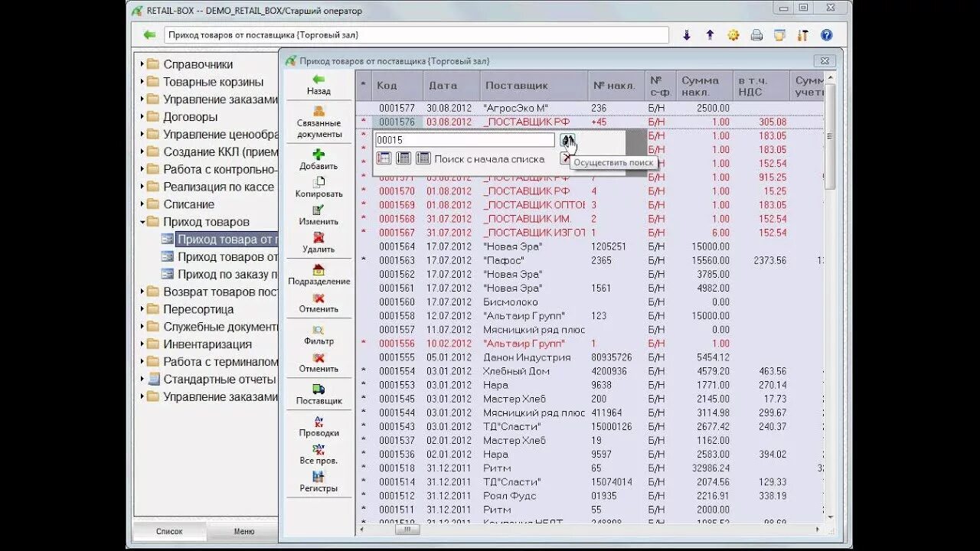Select row with code 0001577
This screenshot has height=551, width=980.
click(x=590, y=108)
